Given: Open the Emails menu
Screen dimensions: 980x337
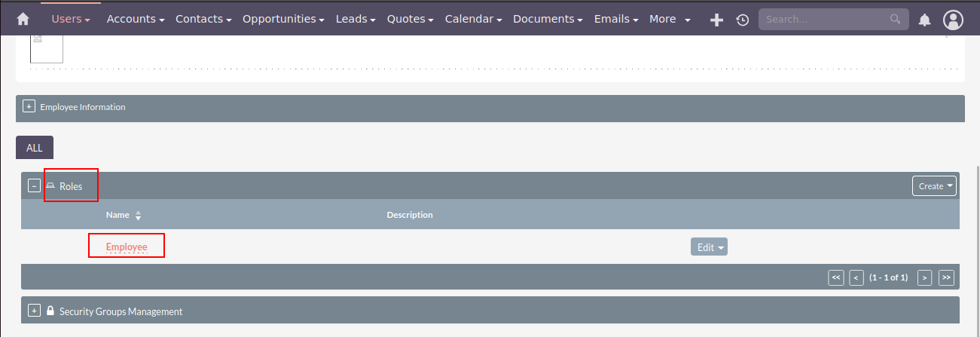Looking at the screenshot, I should pyautogui.click(x=616, y=19).
